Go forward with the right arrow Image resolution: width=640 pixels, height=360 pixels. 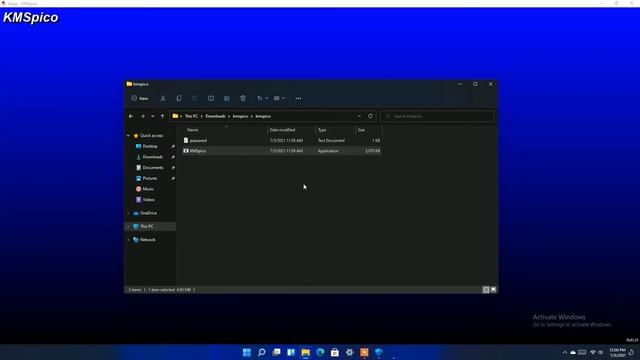142,116
